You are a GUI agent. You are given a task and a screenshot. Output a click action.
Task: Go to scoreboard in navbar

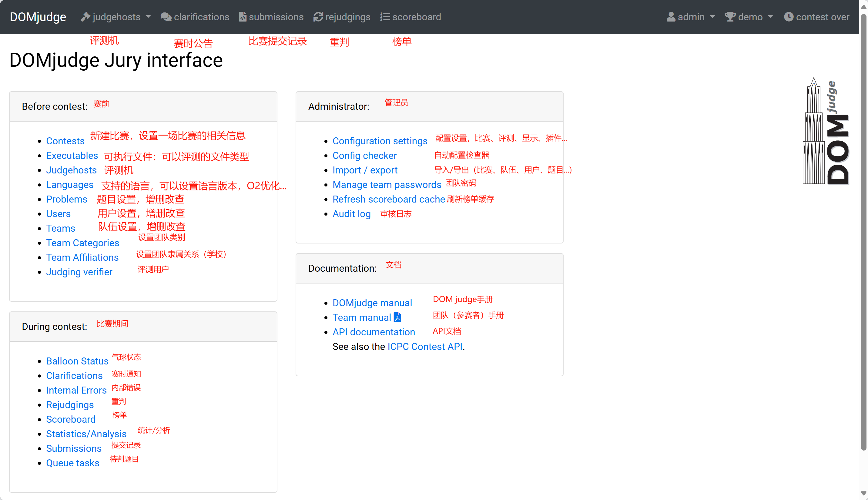pyautogui.click(x=417, y=17)
